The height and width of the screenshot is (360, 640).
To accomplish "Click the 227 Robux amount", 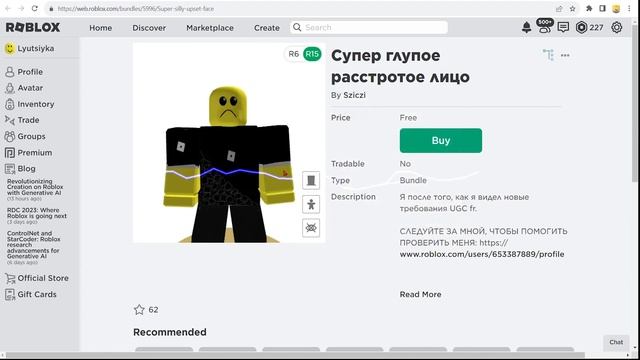I will point(596,27).
